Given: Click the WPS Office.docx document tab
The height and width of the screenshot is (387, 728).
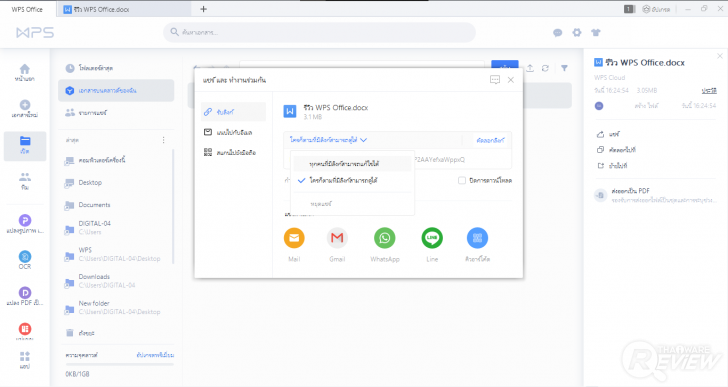Looking at the screenshot, I should click(124, 9).
